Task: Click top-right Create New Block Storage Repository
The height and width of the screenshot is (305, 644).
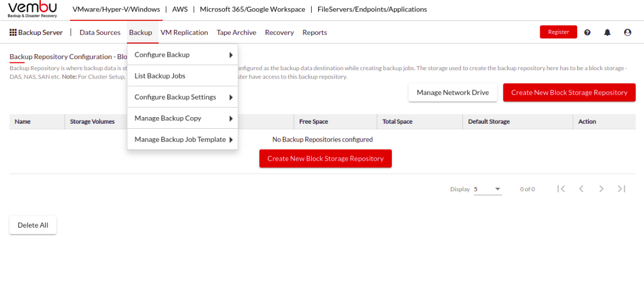Action: click(x=570, y=92)
